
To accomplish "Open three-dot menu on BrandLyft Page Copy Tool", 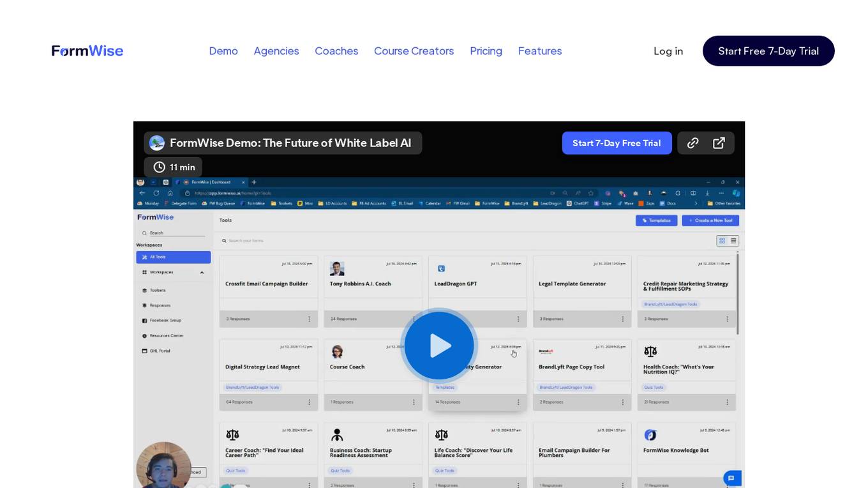I will pos(623,402).
